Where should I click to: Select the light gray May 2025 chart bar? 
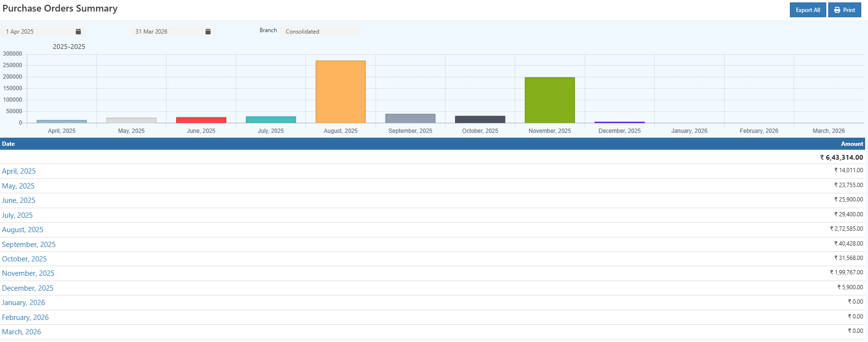[131, 120]
